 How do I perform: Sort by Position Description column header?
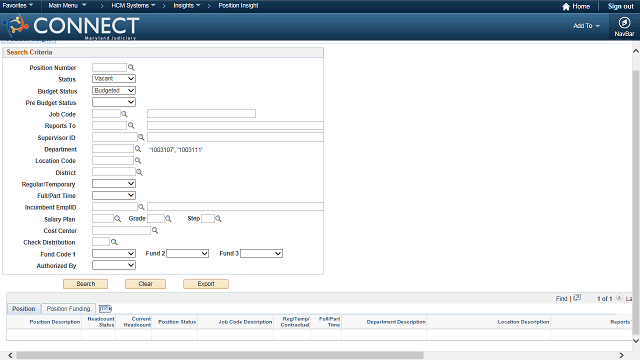tap(55, 322)
